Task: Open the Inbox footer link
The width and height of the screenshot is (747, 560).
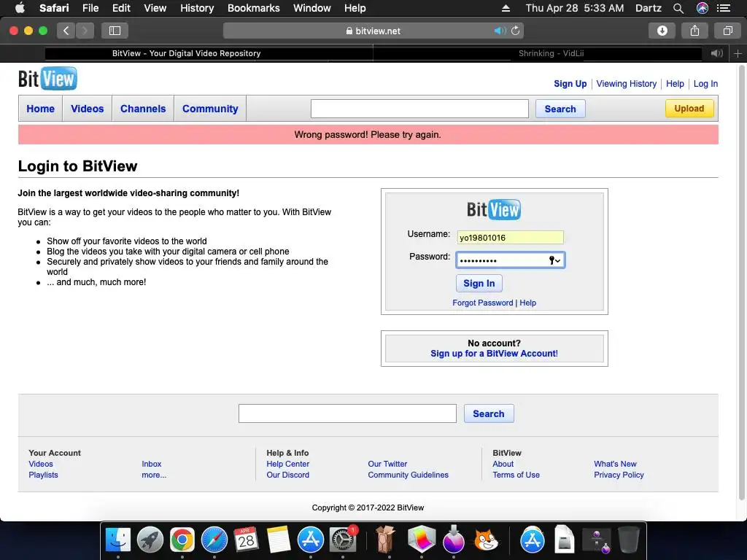Action: pos(152,464)
